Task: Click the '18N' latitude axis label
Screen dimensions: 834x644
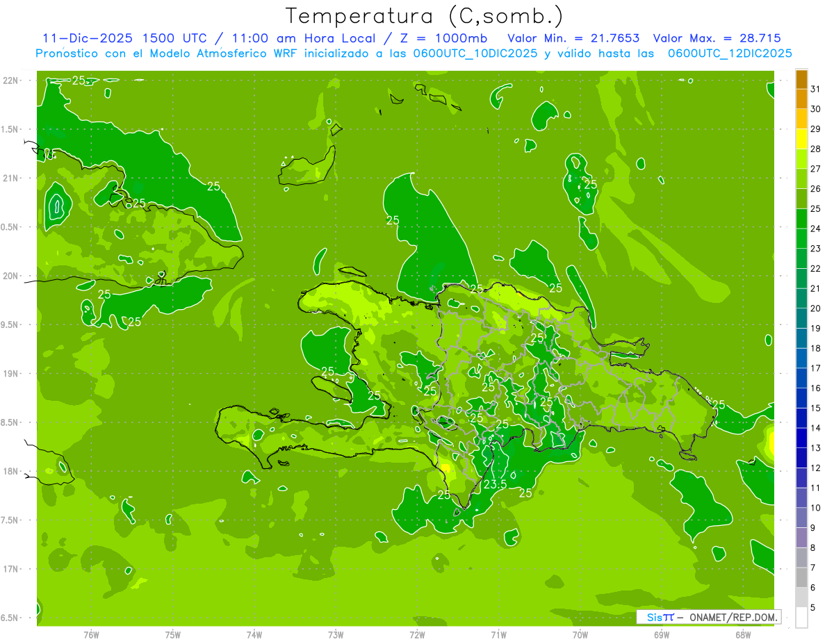Action: pyautogui.click(x=11, y=471)
